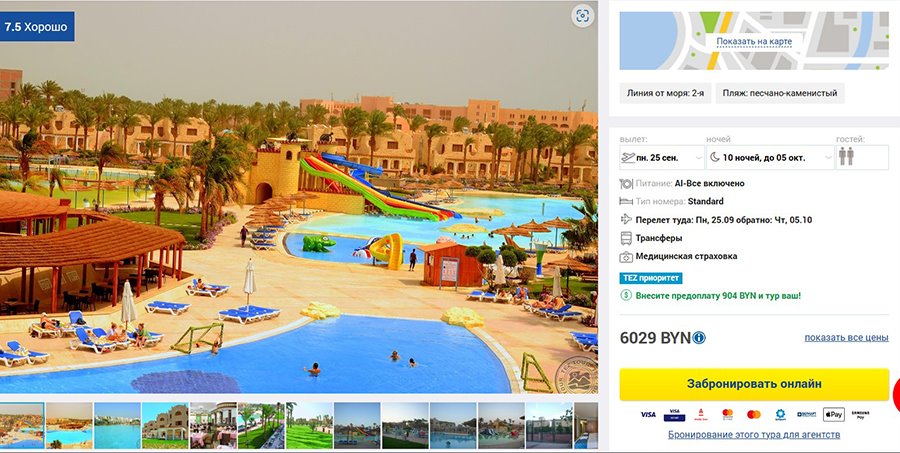
Task: Expand the 10 ночей nights dropdown
Action: [x=770, y=157]
